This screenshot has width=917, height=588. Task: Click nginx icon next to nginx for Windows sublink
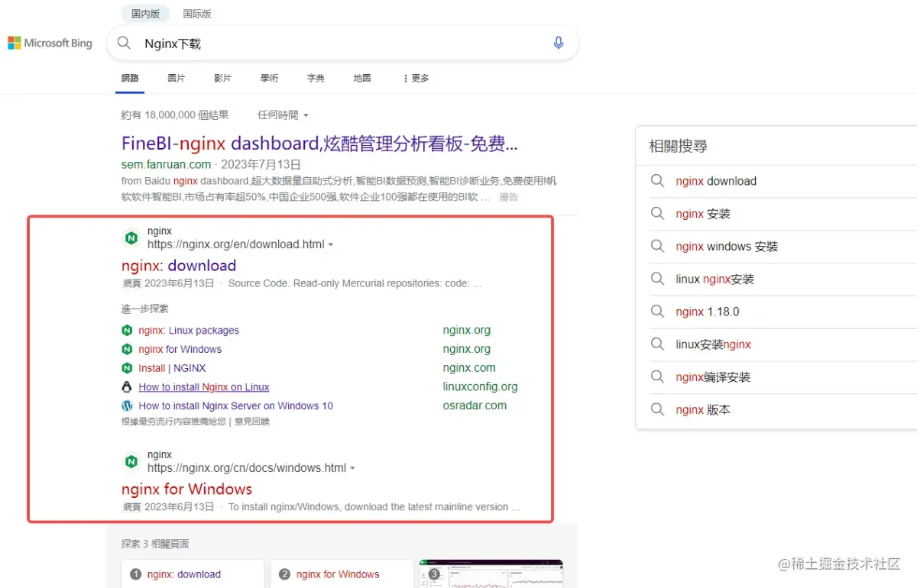coord(127,349)
